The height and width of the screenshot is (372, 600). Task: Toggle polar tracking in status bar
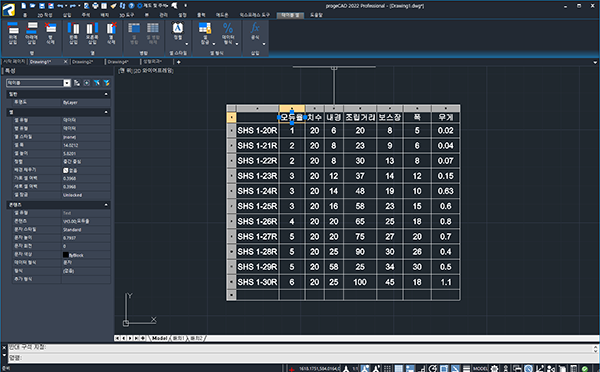[433, 369]
